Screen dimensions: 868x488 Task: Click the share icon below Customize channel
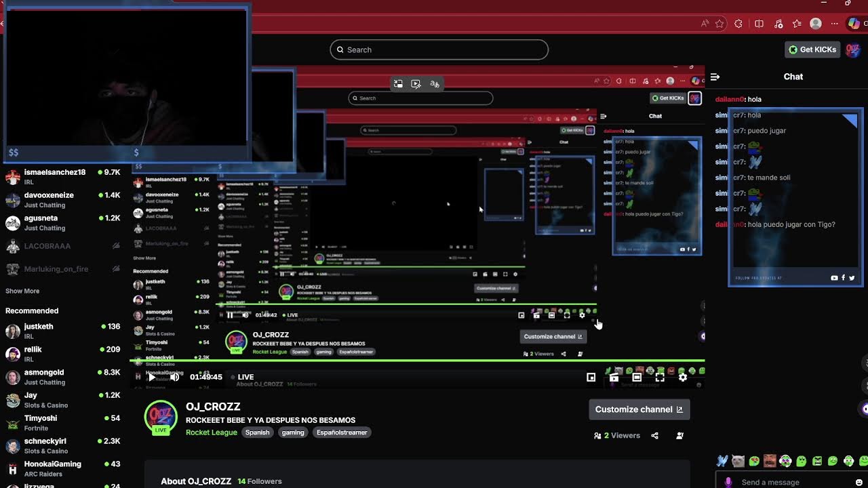pos(654,436)
